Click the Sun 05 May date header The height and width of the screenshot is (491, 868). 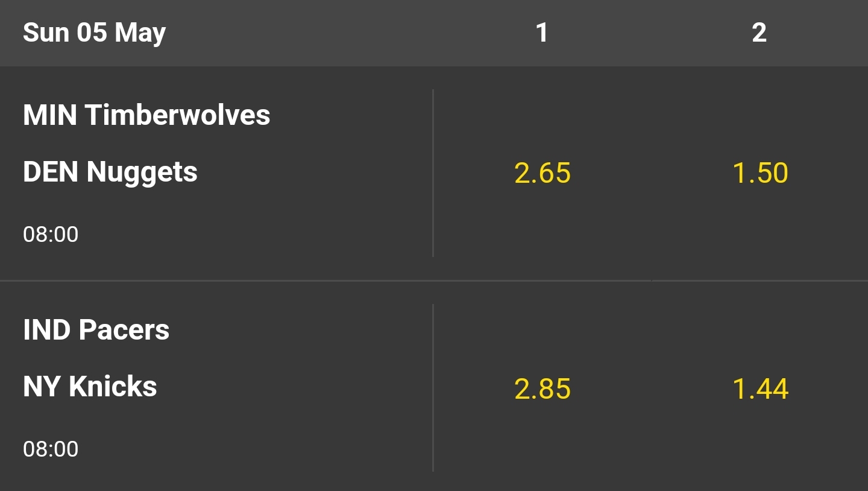coord(94,33)
